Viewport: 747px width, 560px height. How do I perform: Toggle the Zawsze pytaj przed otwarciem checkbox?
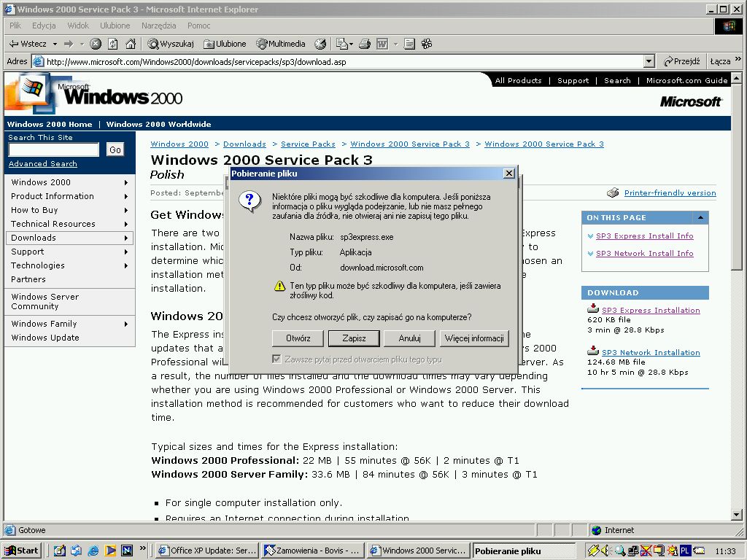pyautogui.click(x=276, y=359)
